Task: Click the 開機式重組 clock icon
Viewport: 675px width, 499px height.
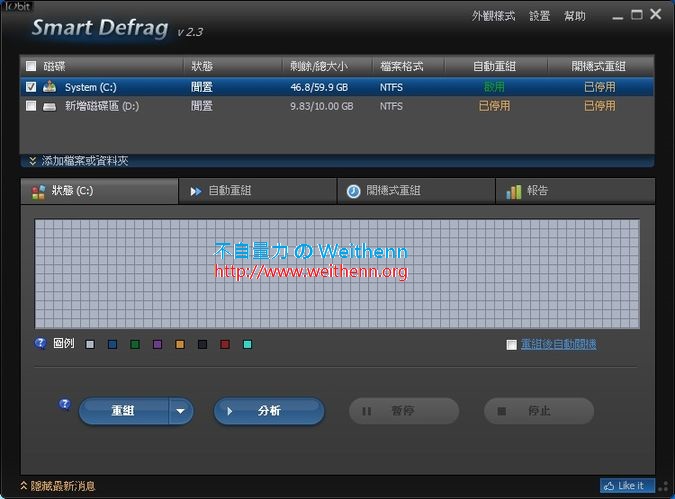Action: [353, 191]
